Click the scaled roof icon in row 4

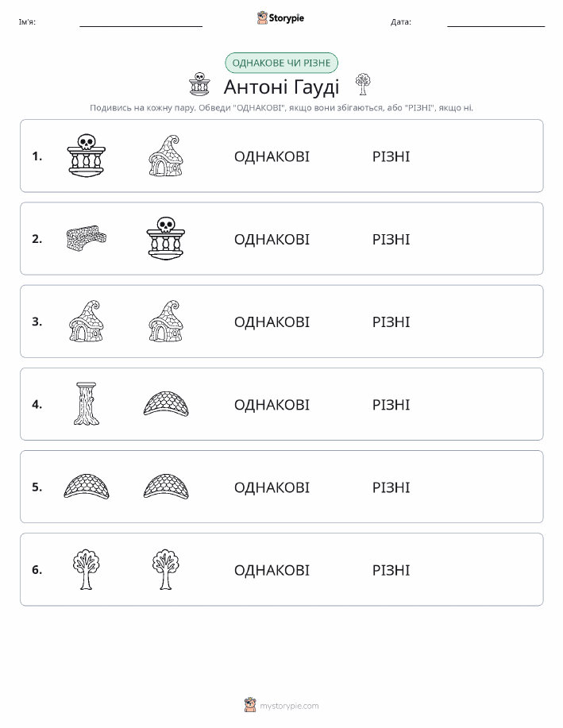pyautogui.click(x=166, y=404)
